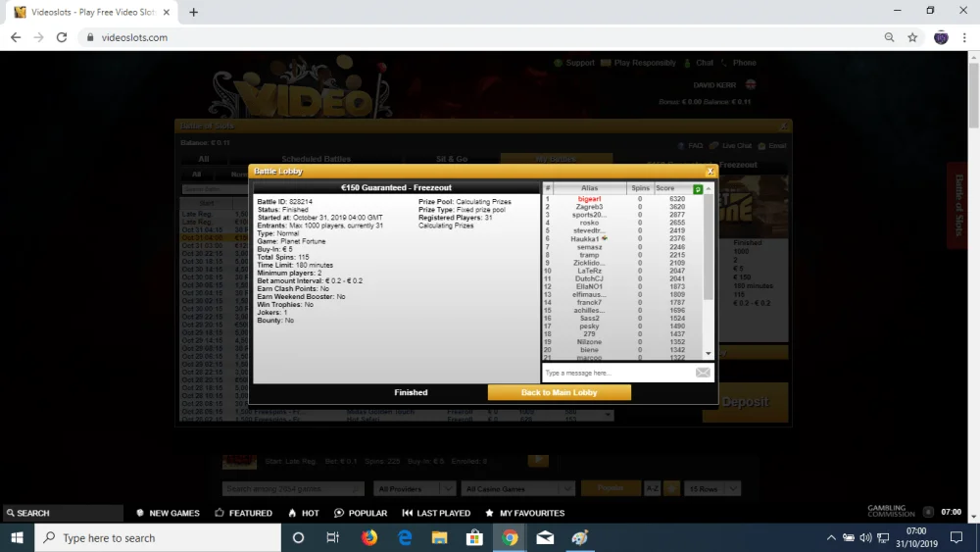The height and width of the screenshot is (552, 980).
Task: Expand 15 Rows dropdown
Action: [711, 489]
